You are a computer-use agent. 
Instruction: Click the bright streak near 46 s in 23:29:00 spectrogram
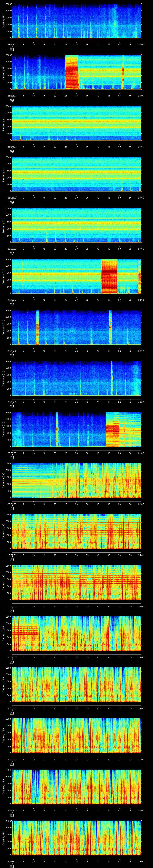click(112, 378)
